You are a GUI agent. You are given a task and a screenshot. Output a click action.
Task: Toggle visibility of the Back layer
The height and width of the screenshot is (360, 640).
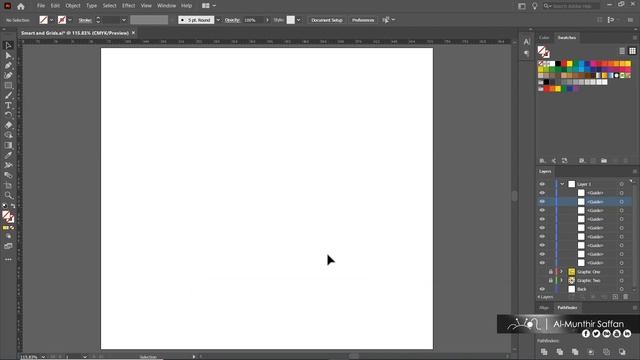[x=542, y=289]
